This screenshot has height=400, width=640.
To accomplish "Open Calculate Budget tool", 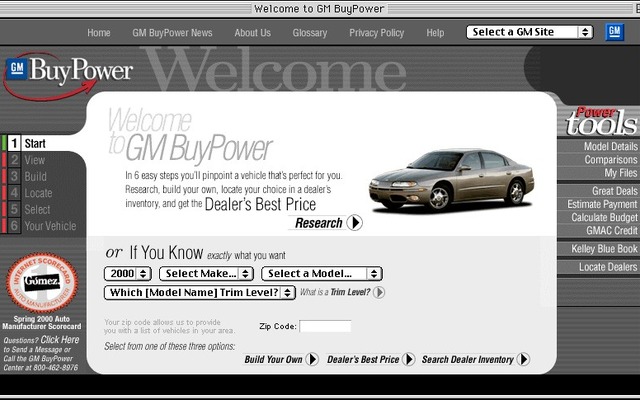I will click(604, 217).
